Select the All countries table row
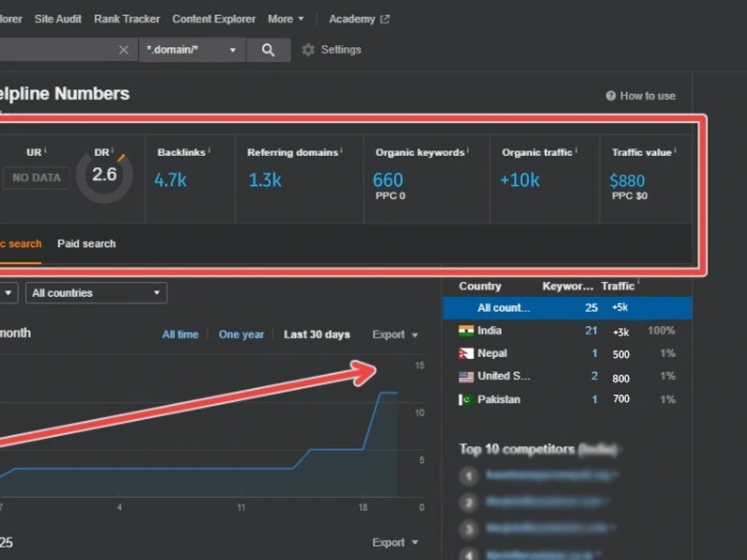Image resolution: width=747 pixels, height=560 pixels. click(568, 308)
